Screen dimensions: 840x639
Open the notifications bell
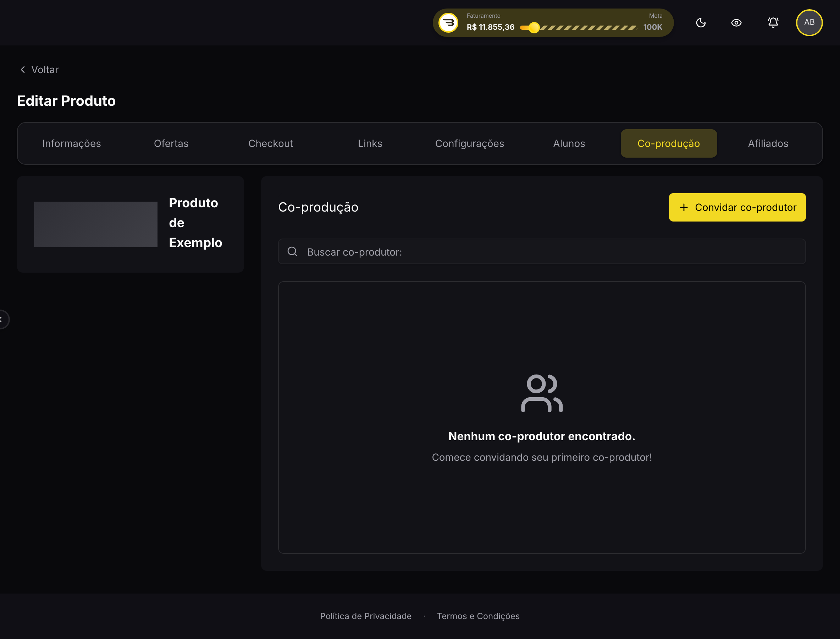(x=773, y=22)
